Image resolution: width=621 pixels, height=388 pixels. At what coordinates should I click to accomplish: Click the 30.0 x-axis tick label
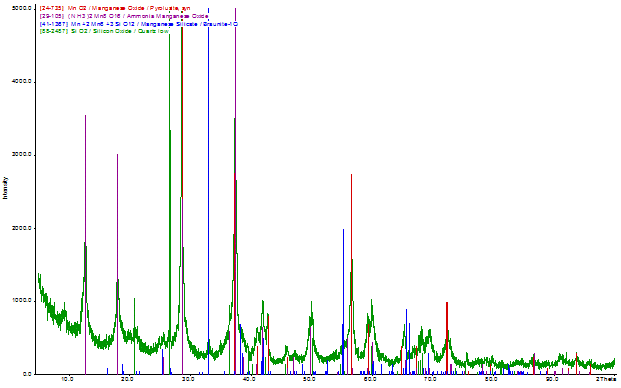(x=187, y=380)
